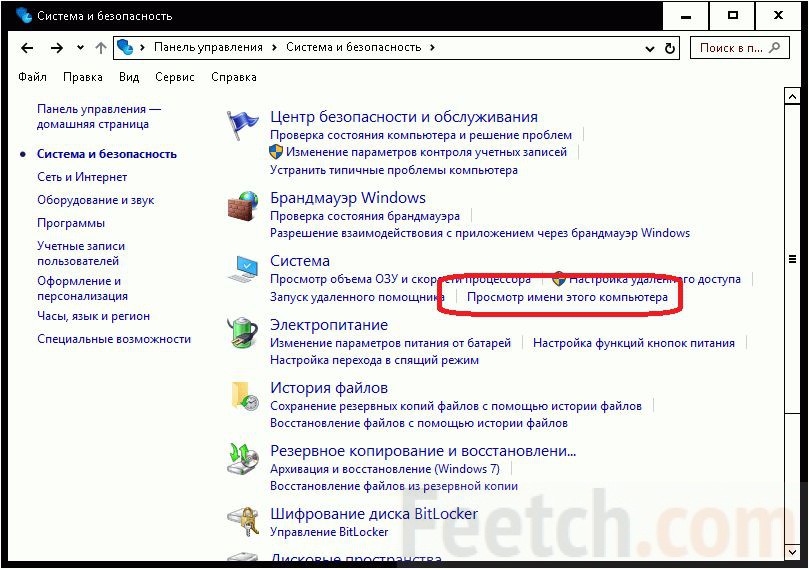
Task: Open Специальные возможности category
Action: [x=114, y=339]
